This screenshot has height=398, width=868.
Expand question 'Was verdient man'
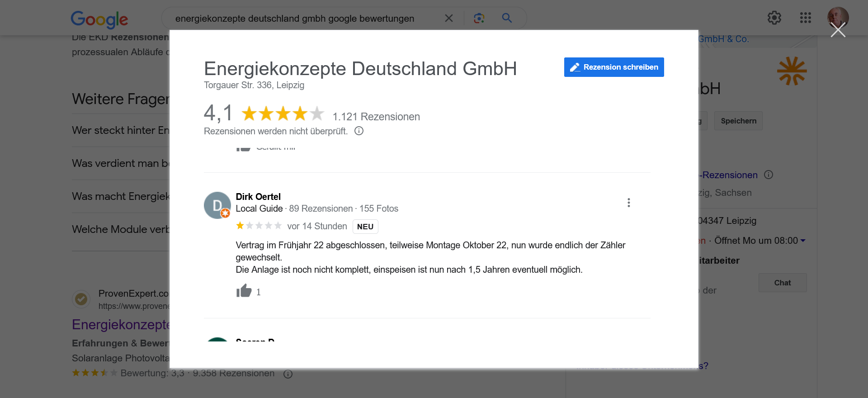point(120,163)
